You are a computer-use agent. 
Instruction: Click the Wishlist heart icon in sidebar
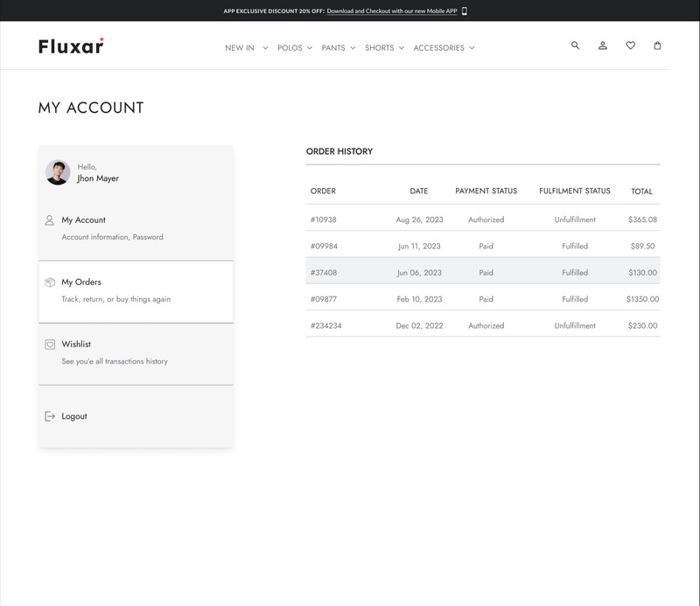pos(50,345)
